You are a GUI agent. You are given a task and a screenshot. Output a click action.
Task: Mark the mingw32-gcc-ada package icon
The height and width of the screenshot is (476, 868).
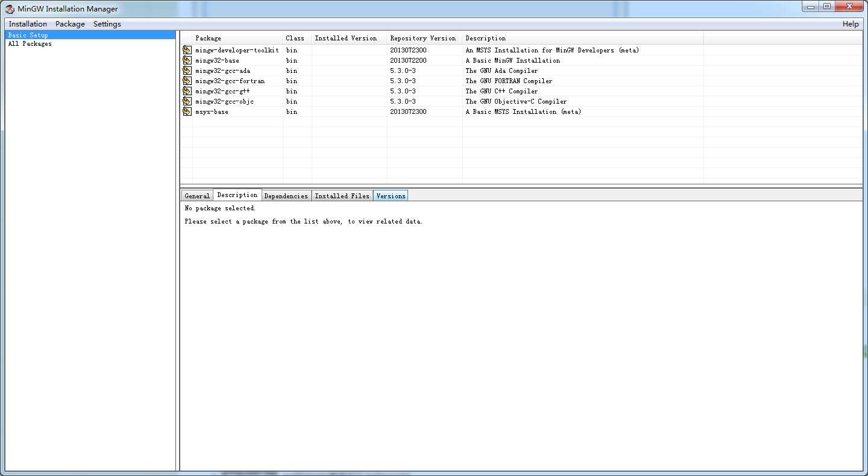pos(187,70)
